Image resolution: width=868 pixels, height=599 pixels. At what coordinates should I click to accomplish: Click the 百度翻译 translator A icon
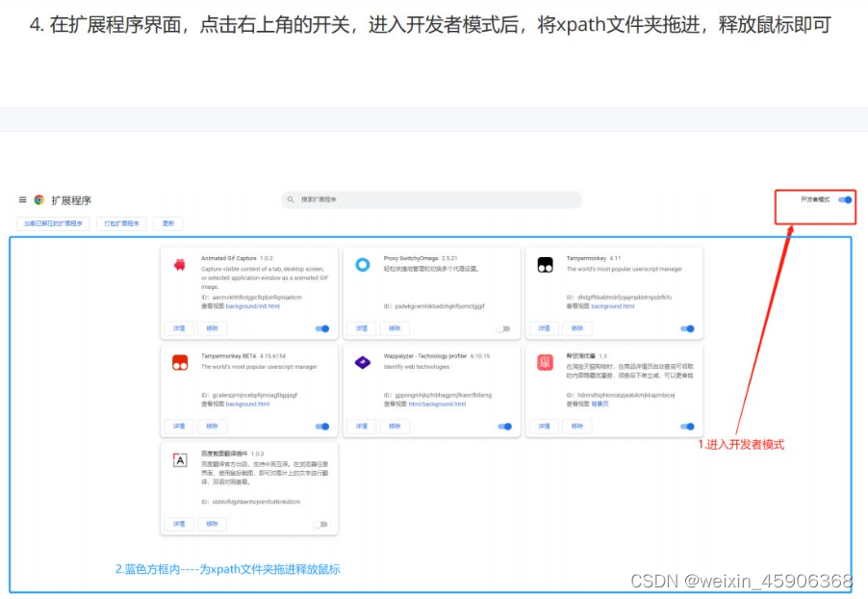tap(179, 458)
